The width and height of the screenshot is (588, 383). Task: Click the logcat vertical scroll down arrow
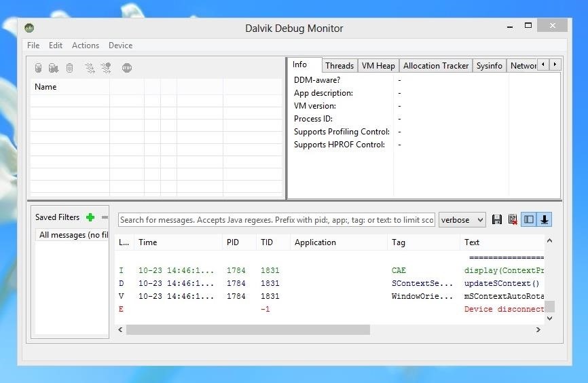550,318
